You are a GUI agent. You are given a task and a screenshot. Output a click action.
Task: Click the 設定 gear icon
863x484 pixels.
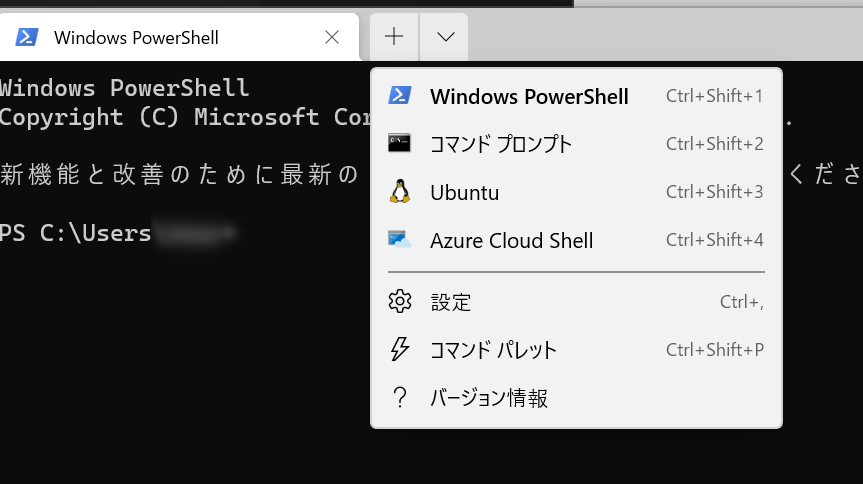[x=400, y=301]
